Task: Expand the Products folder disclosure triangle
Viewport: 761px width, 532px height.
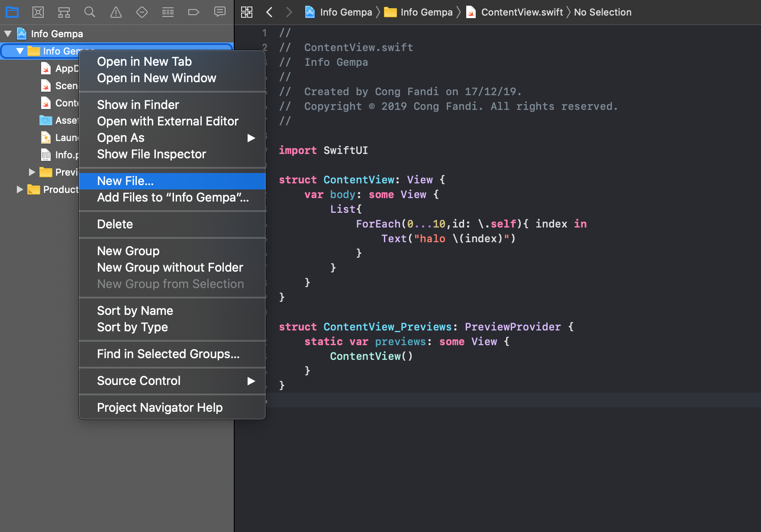Action: point(19,189)
